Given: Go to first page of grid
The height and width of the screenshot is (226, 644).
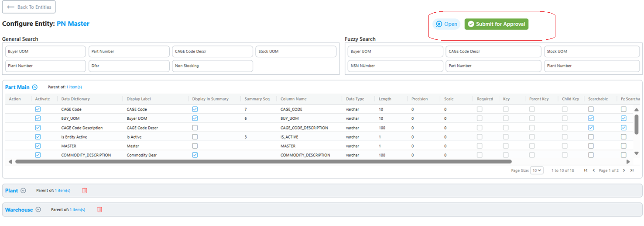Looking at the screenshot, I should click(x=586, y=170).
